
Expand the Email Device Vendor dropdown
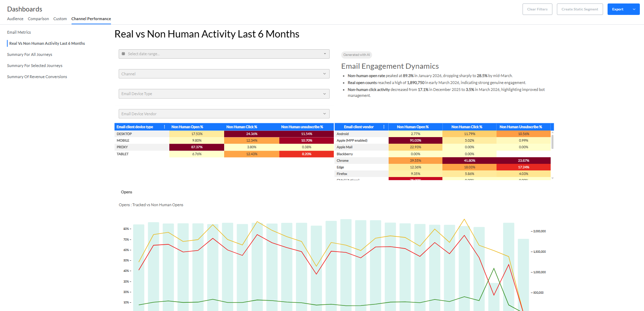pos(224,114)
